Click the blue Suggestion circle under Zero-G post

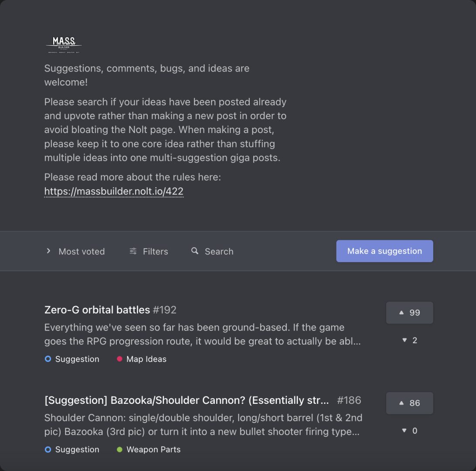(x=48, y=359)
